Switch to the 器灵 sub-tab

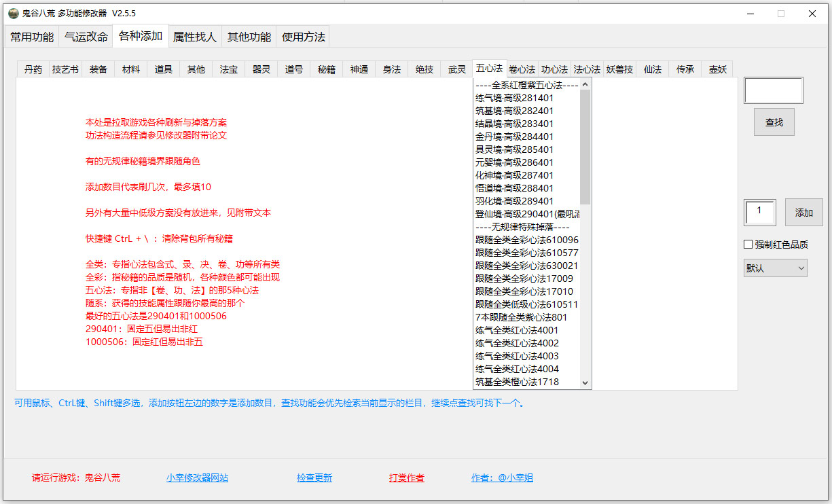coord(261,69)
